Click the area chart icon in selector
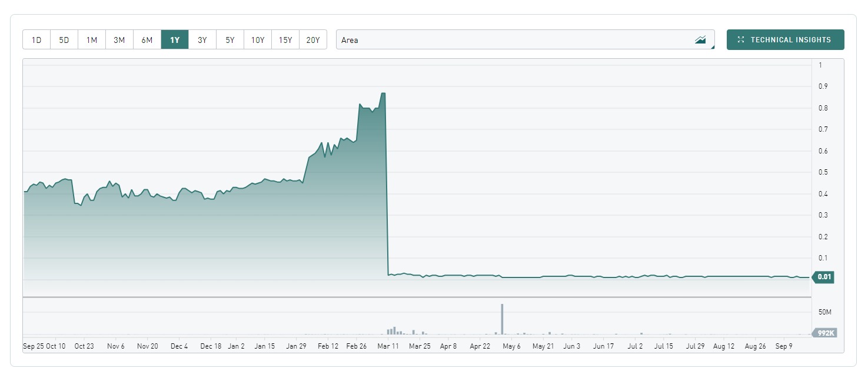This screenshot has width=868, height=378. (700, 40)
